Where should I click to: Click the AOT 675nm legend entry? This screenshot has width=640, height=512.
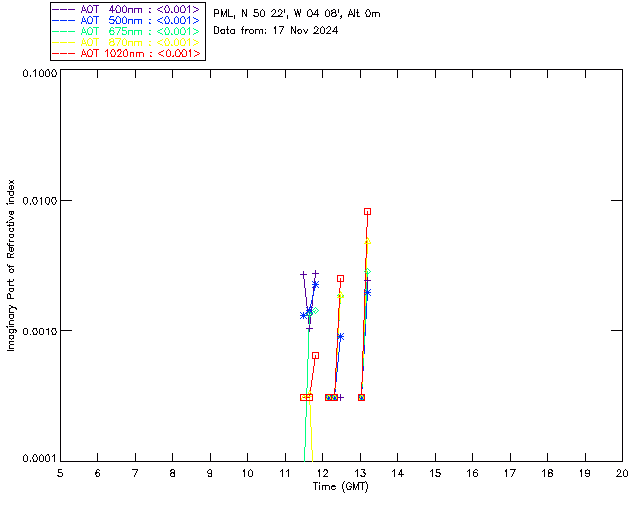pos(128,31)
